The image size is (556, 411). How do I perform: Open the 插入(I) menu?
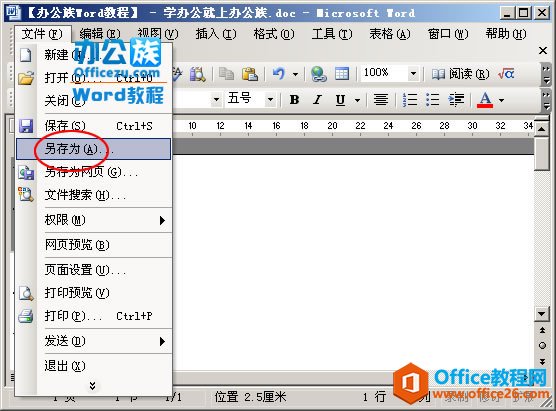[216, 34]
